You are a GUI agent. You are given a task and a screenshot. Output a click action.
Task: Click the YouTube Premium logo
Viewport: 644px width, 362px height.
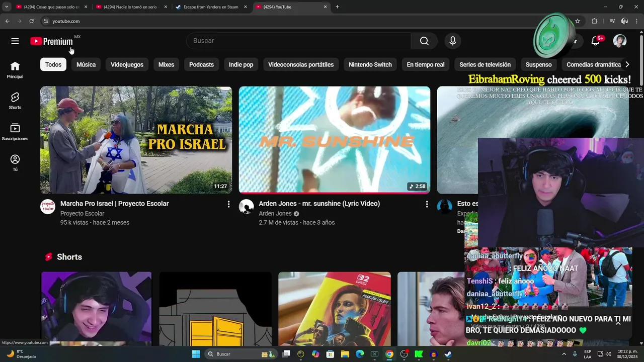coord(51,41)
